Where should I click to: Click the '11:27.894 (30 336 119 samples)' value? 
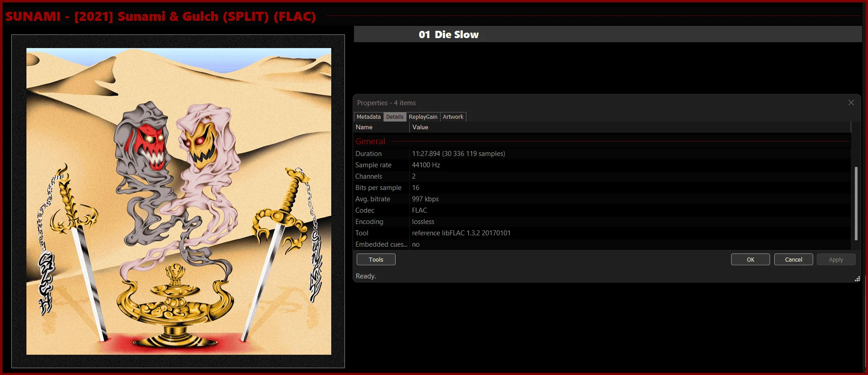click(459, 154)
